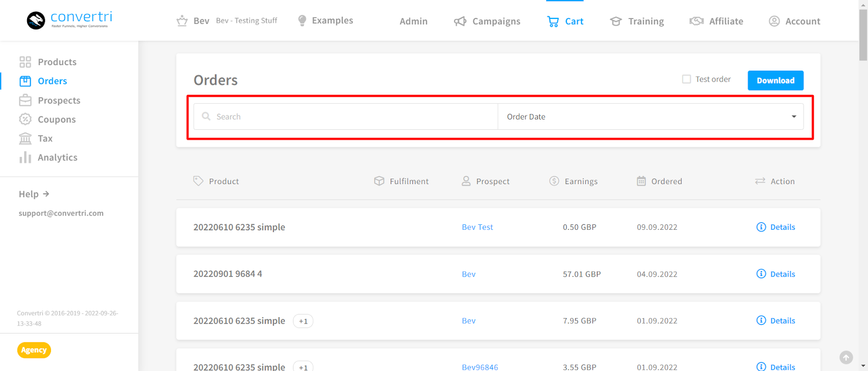Image resolution: width=868 pixels, height=371 pixels.
Task: Click the search magnifier icon
Action: click(x=206, y=116)
